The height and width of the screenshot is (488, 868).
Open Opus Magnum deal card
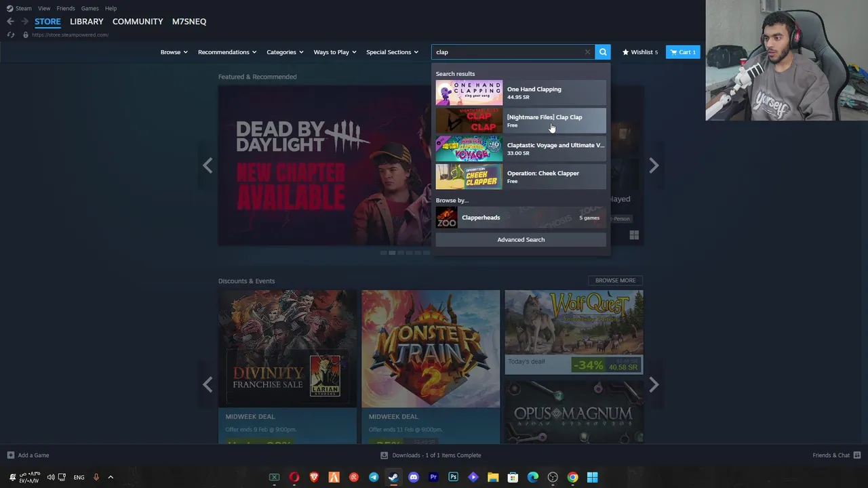pos(574,411)
